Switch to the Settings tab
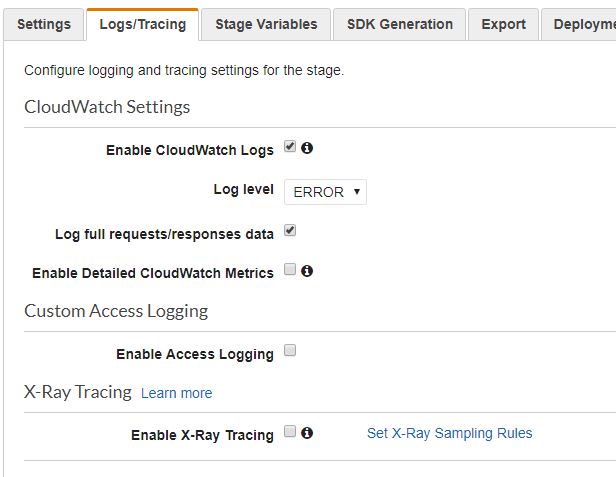 (x=44, y=24)
